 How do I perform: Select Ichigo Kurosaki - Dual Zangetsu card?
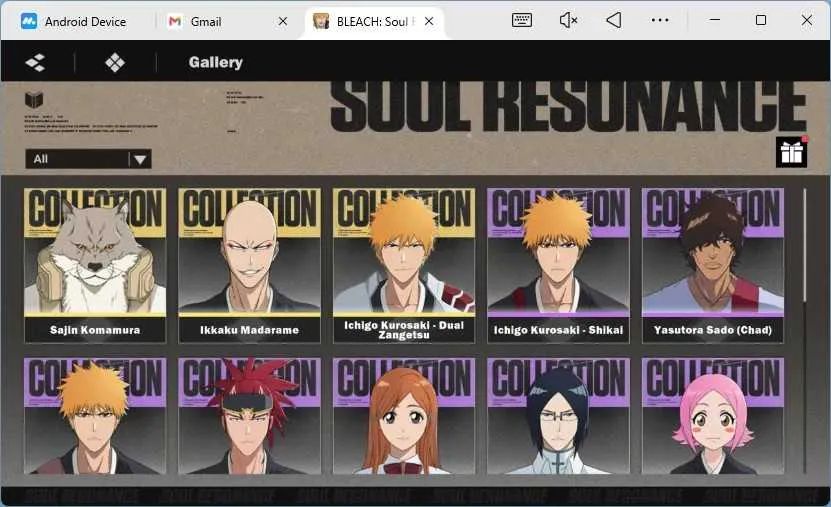pyautogui.click(x=404, y=265)
